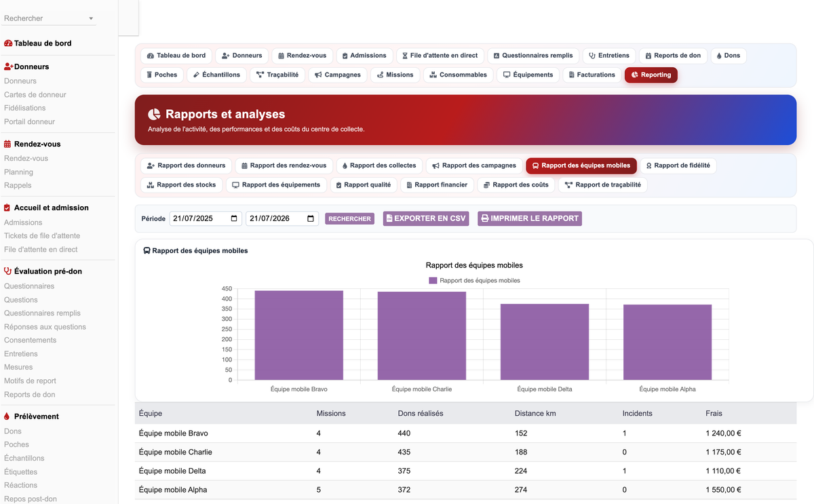Click the calendar icon on top Rendez-vous tab
The image size is (814, 504).
(x=282, y=56)
